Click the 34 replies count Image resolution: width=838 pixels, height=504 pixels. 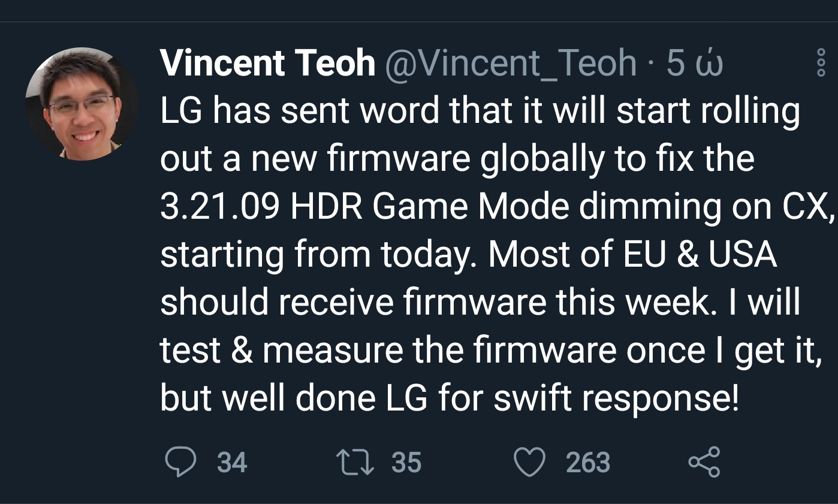tap(232, 463)
